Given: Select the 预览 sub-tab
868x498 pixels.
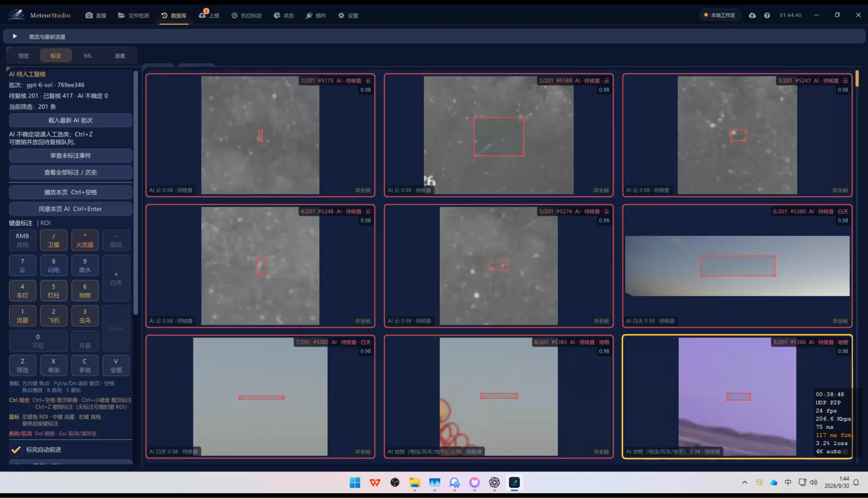Looking at the screenshot, I should [24, 55].
